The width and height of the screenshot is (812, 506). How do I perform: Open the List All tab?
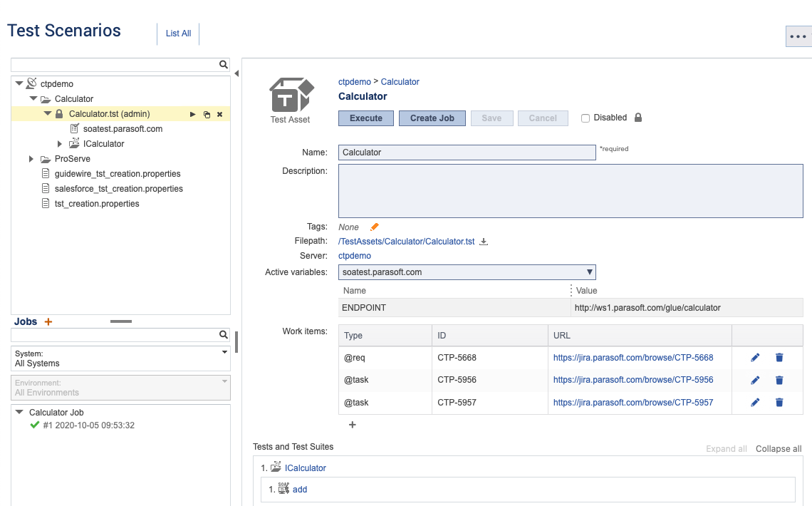(178, 33)
